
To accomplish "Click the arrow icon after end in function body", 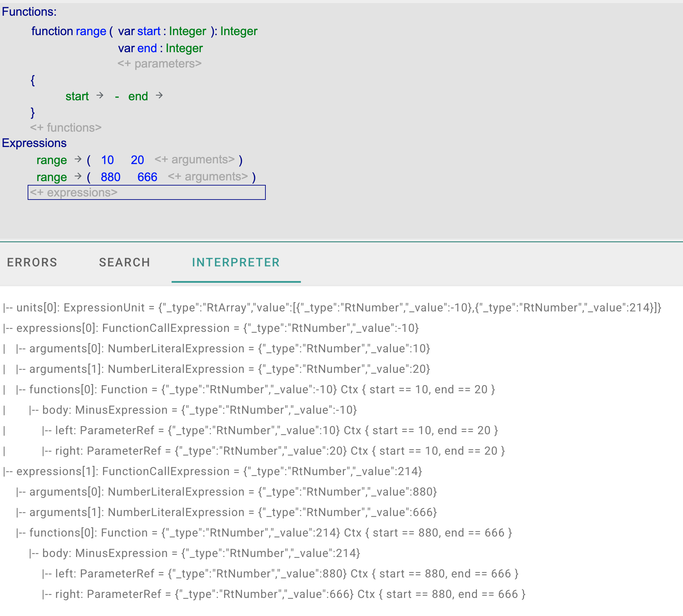I will coord(159,96).
